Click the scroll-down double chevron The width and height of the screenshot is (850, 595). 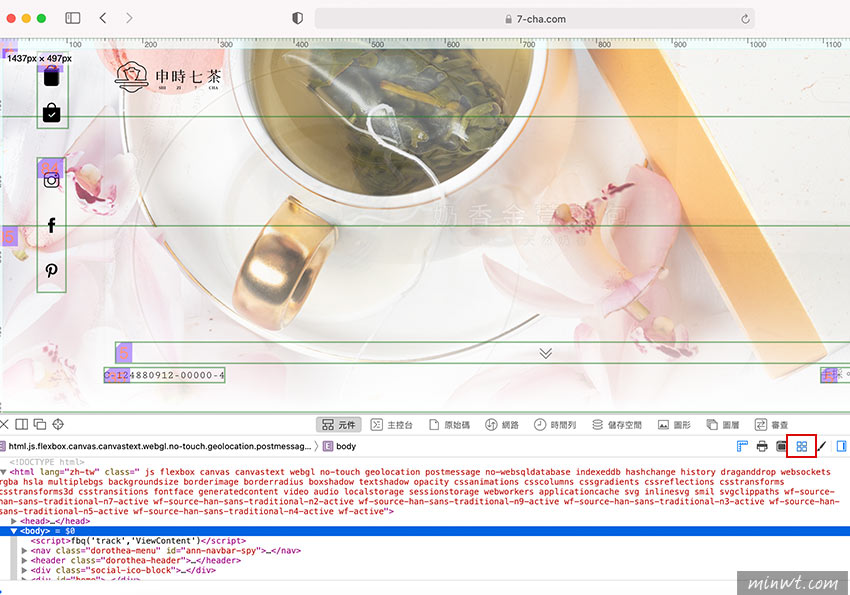click(546, 353)
